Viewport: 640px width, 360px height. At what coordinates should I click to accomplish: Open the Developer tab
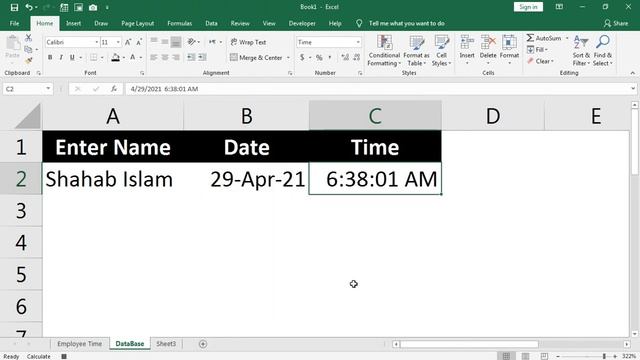[x=302, y=24]
